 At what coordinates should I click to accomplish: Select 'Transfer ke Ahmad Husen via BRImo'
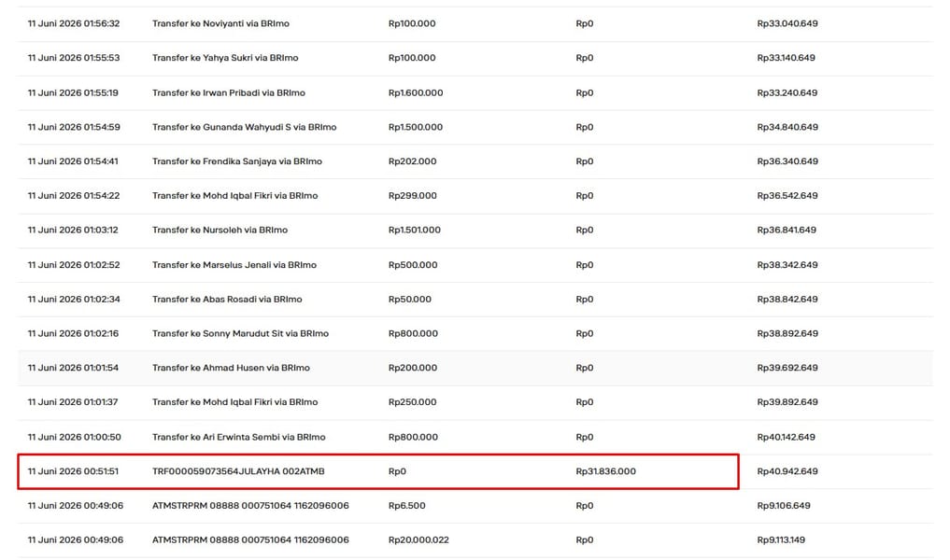click(231, 368)
